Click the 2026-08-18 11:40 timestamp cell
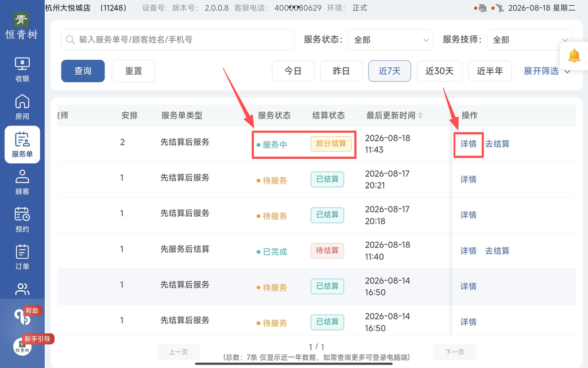The width and height of the screenshot is (588, 368). tap(388, 251)
